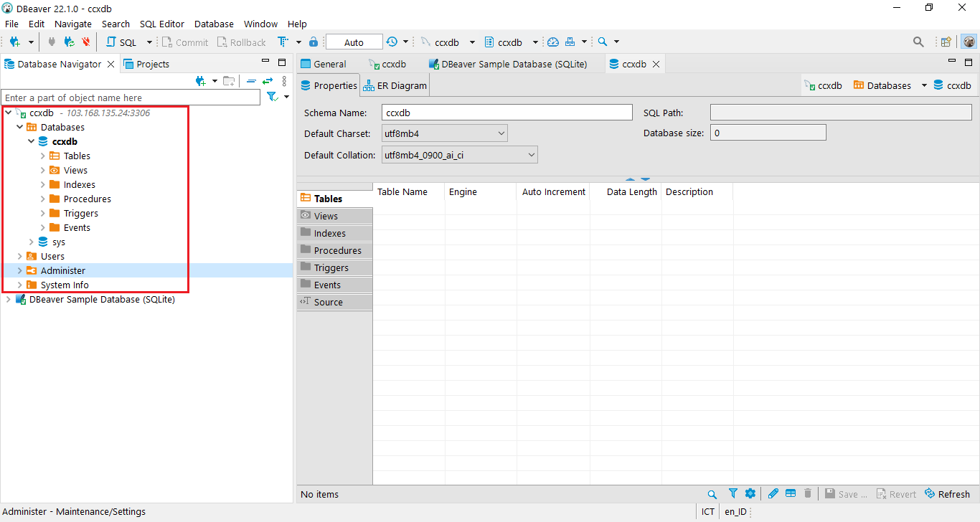Open the database dashboard gauge icon
Screen dimensions: 980x522
tap(552, 42)
